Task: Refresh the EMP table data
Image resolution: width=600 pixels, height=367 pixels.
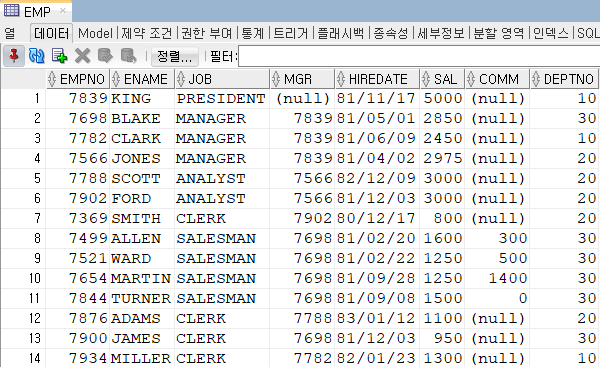Action: pyautogui.click(x=36, y=56)
